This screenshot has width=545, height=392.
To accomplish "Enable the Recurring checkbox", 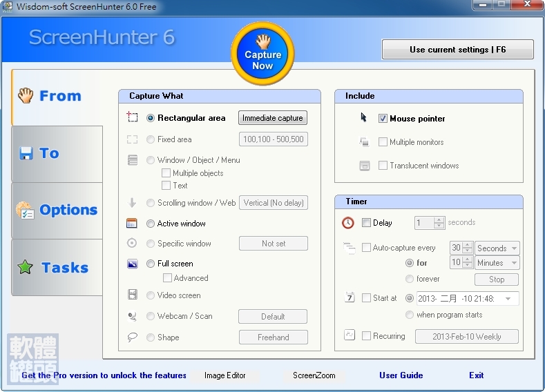I will pos(366,335).
